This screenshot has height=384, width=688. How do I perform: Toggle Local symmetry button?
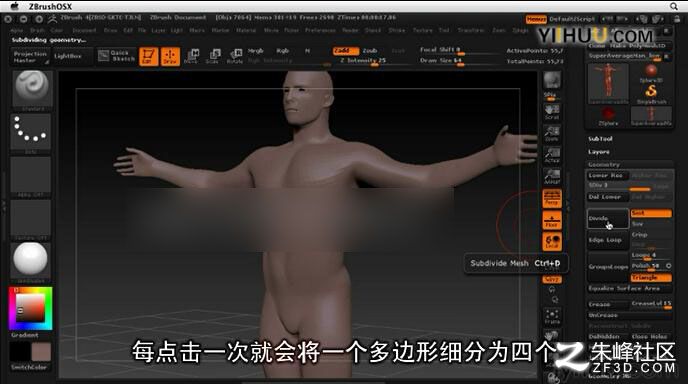tap(552, 241)
